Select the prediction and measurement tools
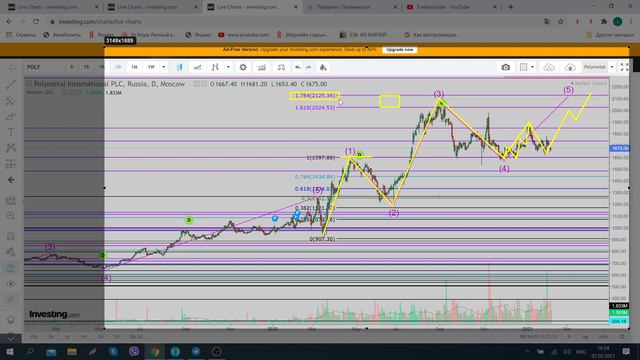The height and width of the screenshot is (360, 640). [11, 164]
